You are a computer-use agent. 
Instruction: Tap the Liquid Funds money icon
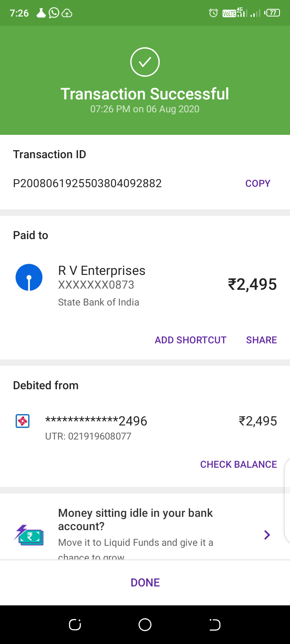(29, 535)
